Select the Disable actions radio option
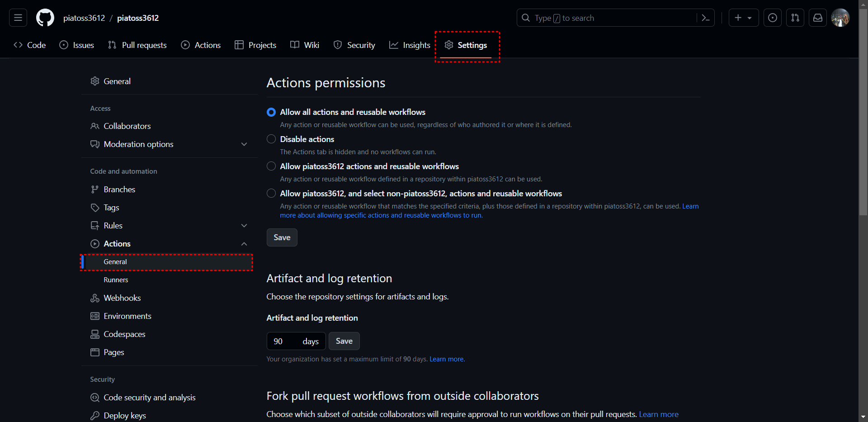The image size is (868, 422). point(271,139)
